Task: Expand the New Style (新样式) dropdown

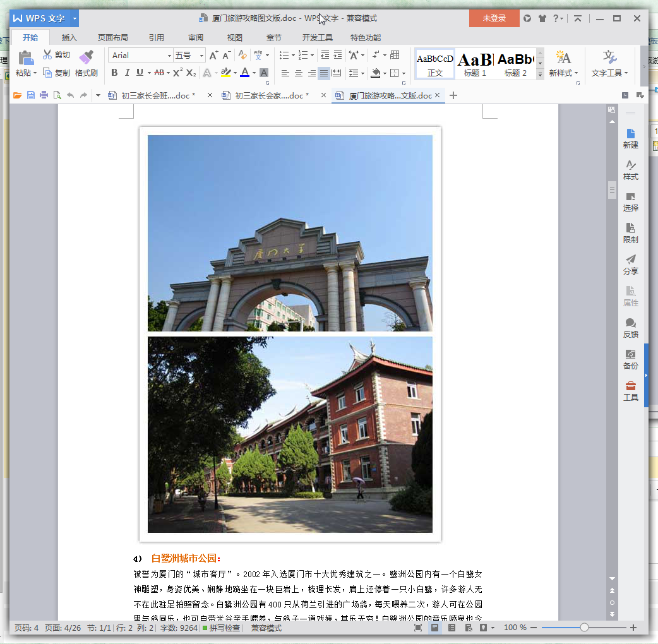Action: (577, 73)
